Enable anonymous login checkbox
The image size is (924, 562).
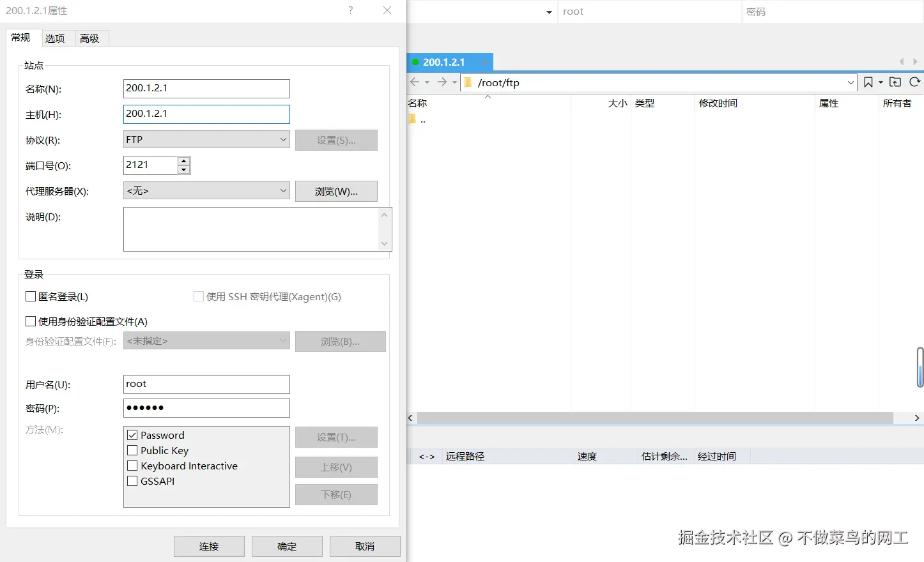(31, 296)
